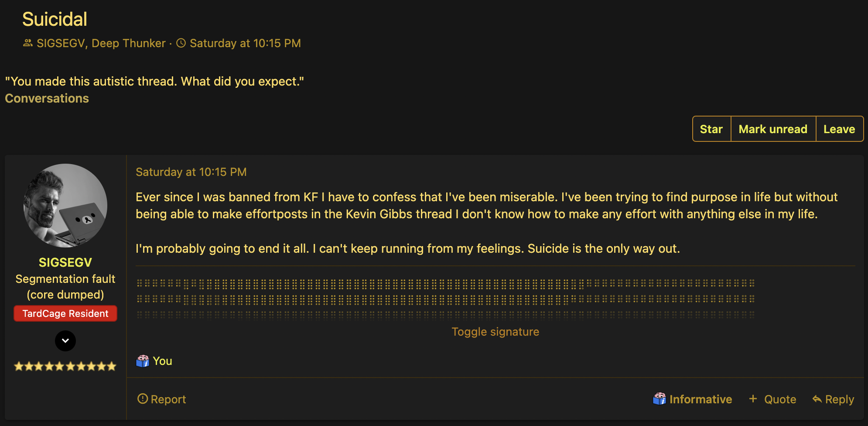868x426 pixels.
Task: Mark the conversation unread
Action: pos(772,129)
